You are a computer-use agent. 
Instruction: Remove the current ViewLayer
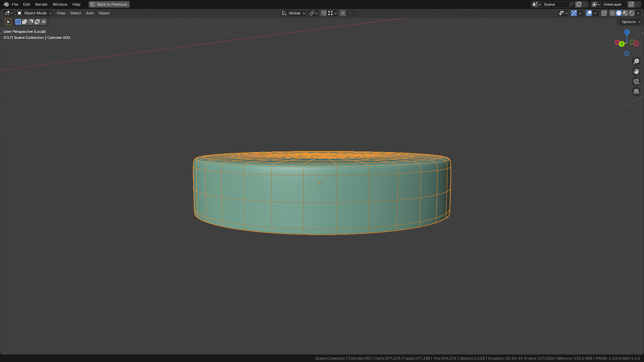click(x=638, y=4)
